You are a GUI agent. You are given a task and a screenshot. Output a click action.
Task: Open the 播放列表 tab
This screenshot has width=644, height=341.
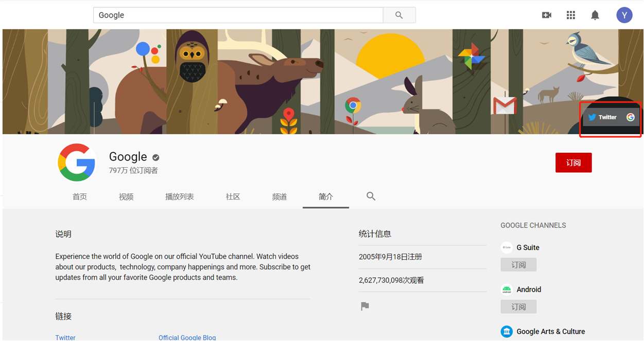coord(180,196)
